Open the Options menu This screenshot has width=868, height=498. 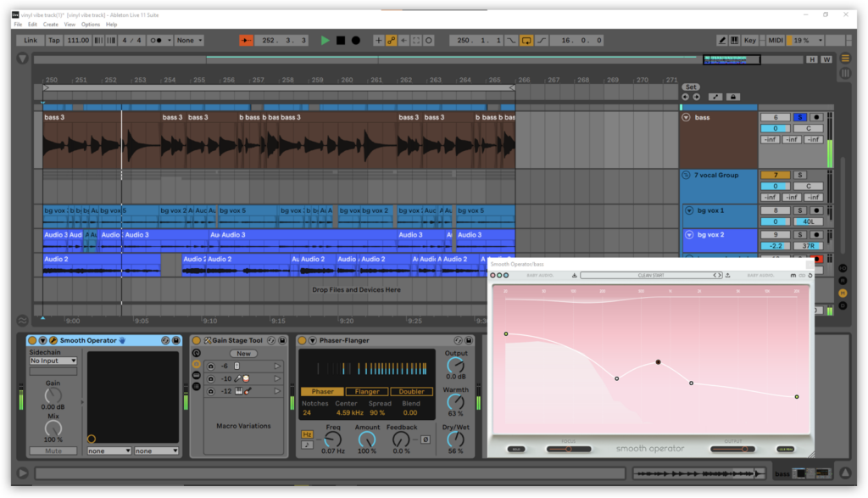click(90, 25)
